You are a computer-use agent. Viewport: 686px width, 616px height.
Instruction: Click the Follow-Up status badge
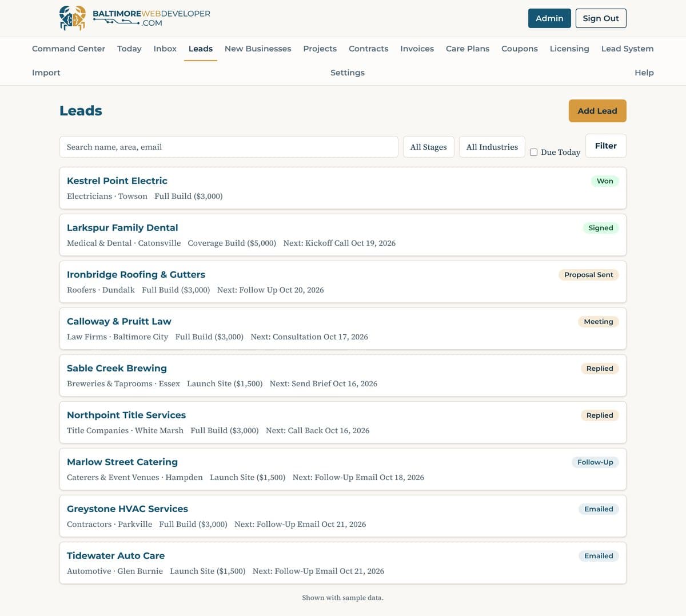click(x=595, y=462)
